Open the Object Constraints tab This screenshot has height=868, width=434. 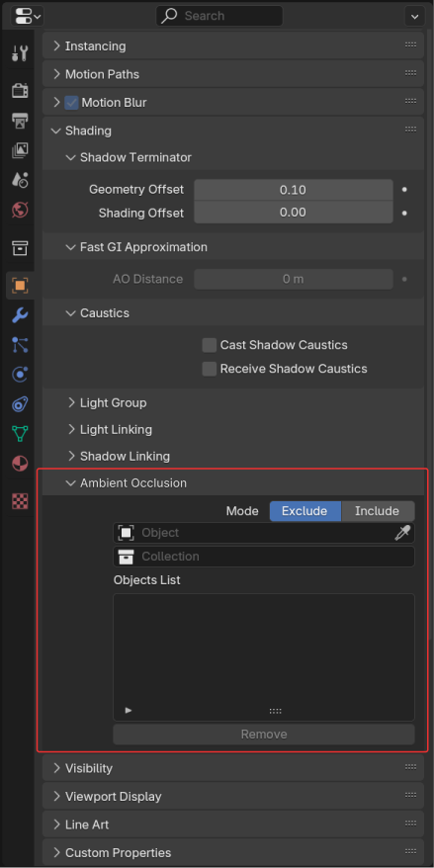pos(20,404)
